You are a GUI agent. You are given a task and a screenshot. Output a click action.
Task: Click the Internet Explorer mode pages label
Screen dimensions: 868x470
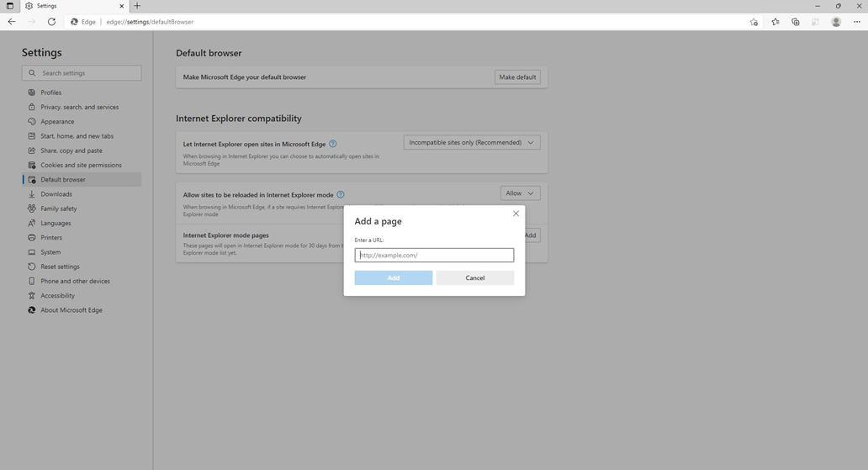(226, 235)
